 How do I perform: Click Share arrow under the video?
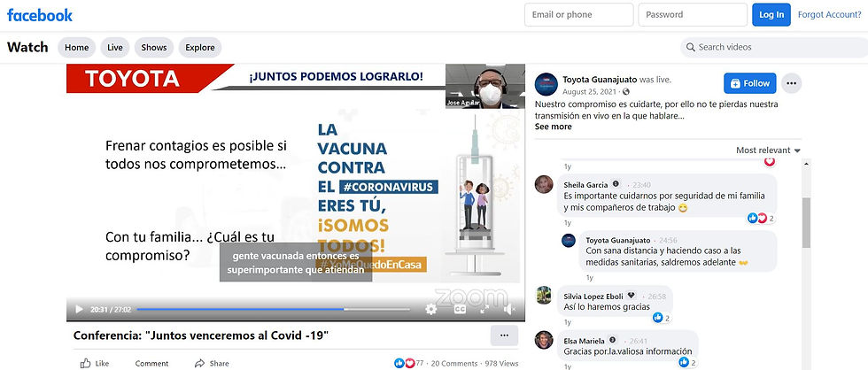coord(212,364)
